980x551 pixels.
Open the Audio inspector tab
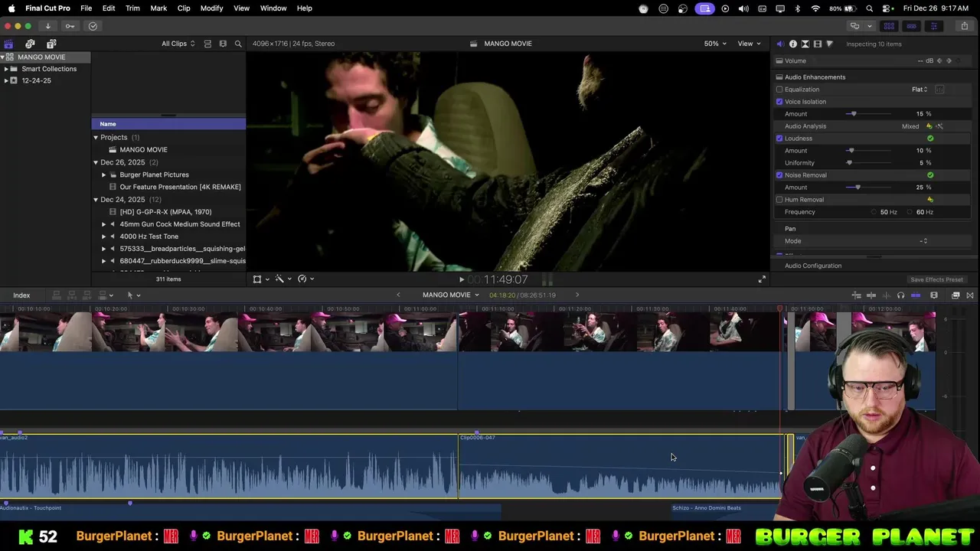click(x=780, y=44)
